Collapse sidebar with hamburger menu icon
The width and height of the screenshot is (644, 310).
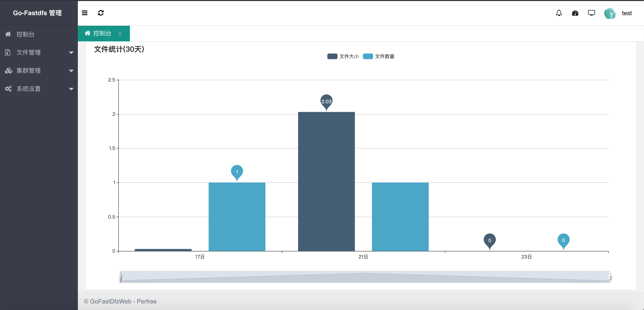coord(85,13)
